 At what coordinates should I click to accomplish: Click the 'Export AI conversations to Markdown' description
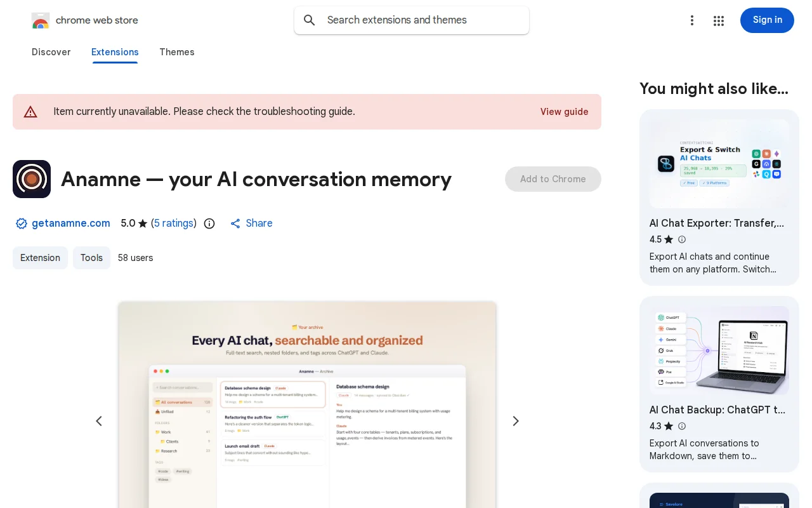tap(704, 450)
